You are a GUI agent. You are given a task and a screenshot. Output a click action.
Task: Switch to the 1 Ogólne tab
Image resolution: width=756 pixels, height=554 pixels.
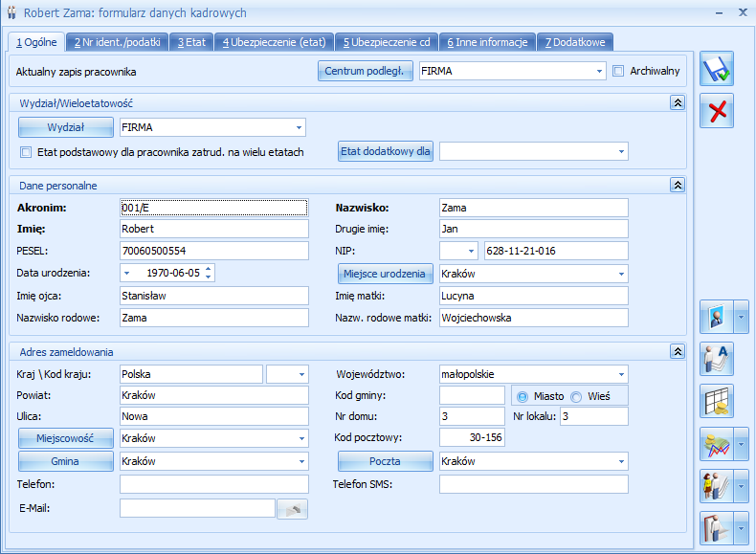click(x=36, y=42)
